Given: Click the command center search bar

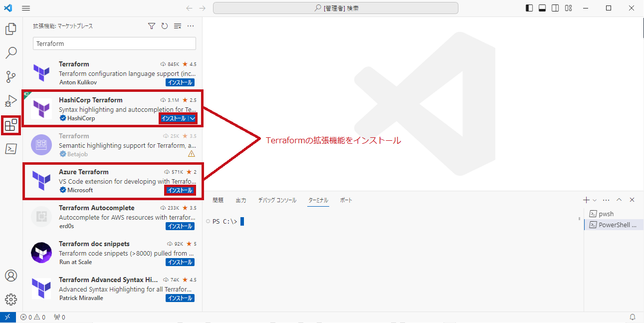Looking at the screenshot, I should [335, 8].
